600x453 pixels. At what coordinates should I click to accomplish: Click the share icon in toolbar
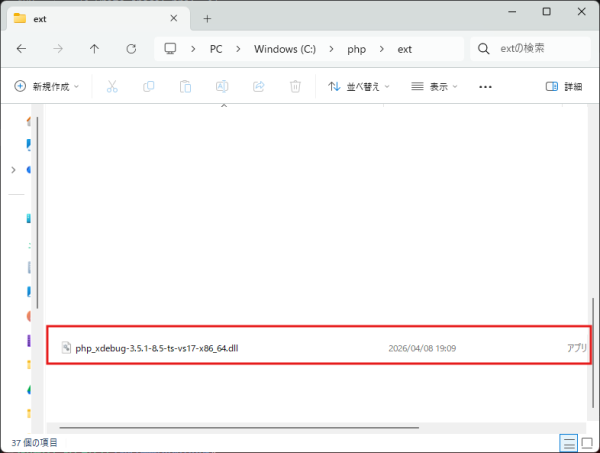(259, 86)
